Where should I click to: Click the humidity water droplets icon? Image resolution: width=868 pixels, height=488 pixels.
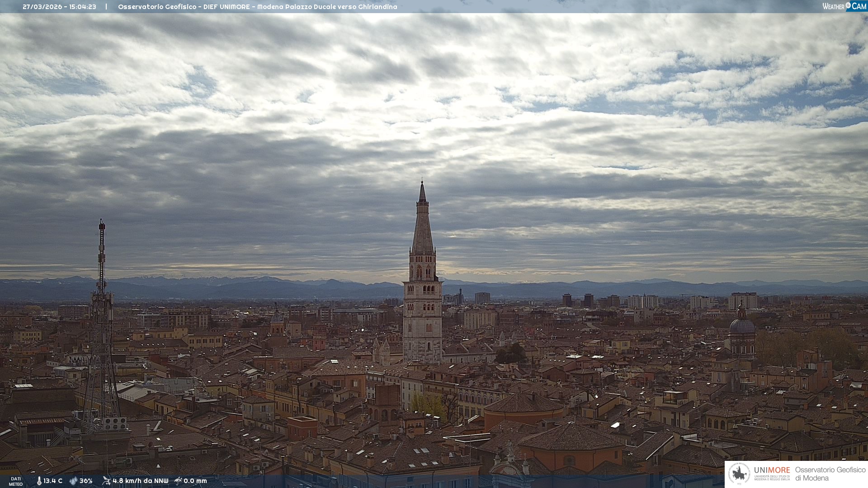[x=73, y=481]
